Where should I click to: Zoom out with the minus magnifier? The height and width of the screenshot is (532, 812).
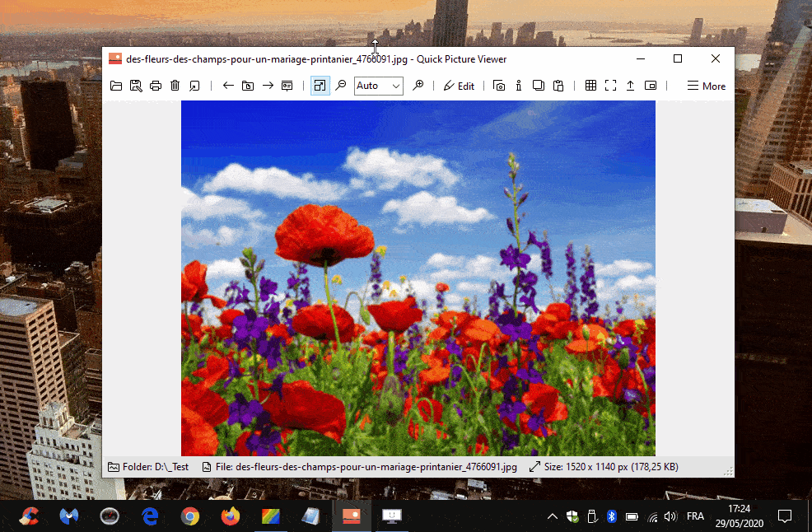[340, 86]
